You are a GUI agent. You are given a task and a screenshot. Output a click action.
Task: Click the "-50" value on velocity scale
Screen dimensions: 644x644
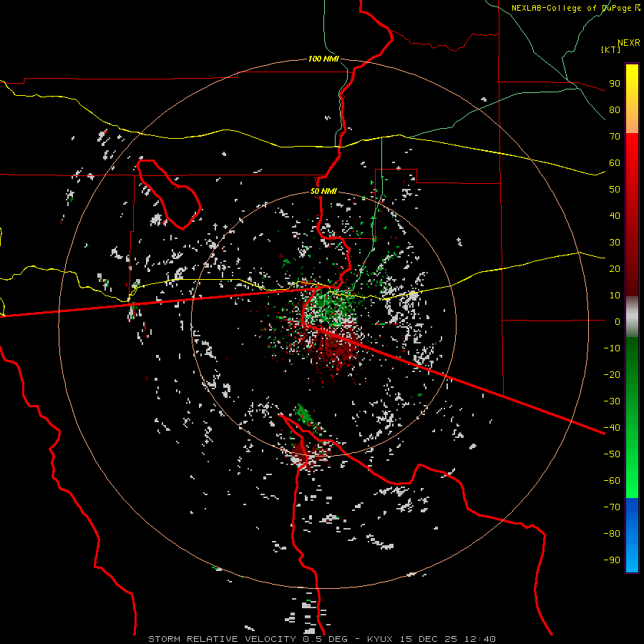(x=612, y=454)
